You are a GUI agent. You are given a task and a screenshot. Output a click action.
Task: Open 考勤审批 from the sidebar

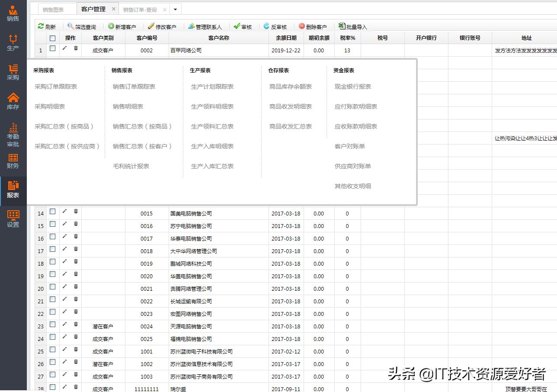click(13, 132)
